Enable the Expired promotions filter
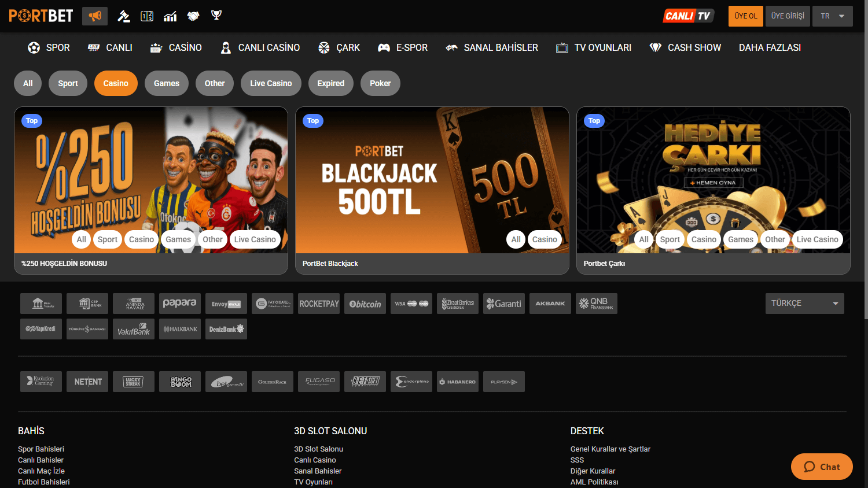This screenshot has width=868, height=488. 330,83
